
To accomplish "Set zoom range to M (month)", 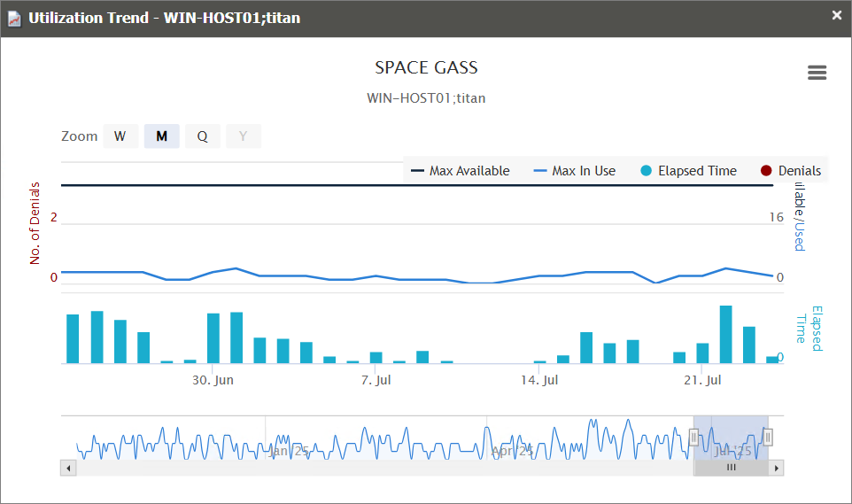I will tap(161, 136).
